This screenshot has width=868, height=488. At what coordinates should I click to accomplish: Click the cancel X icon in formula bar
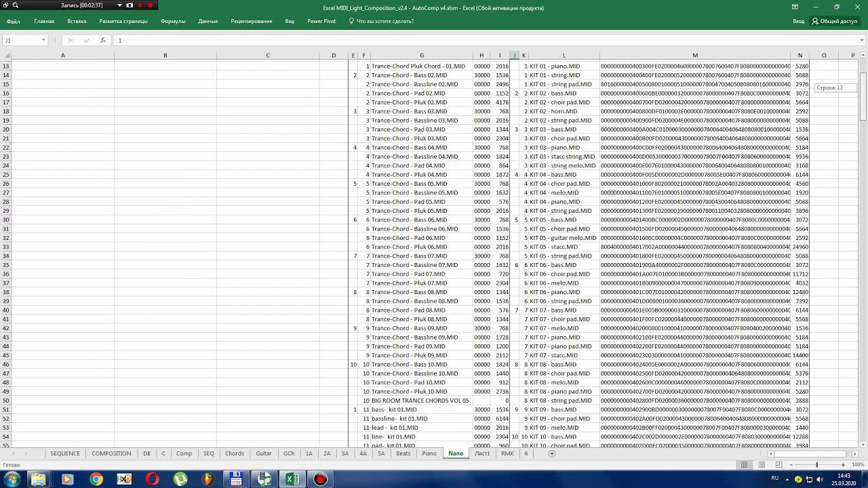tap(70, 40)
